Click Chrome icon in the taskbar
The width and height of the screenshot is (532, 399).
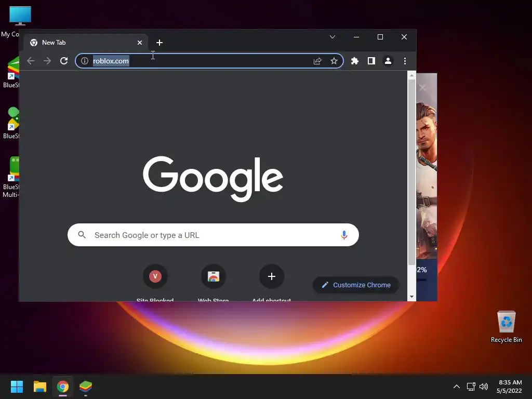pyautogui.click(x=63, y=387)
